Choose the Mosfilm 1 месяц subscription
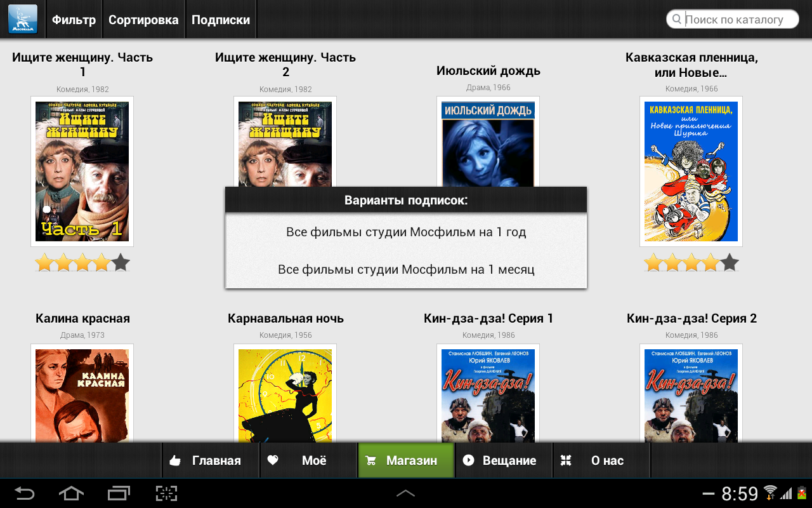The image size is (812, 508). click(406, 269)
